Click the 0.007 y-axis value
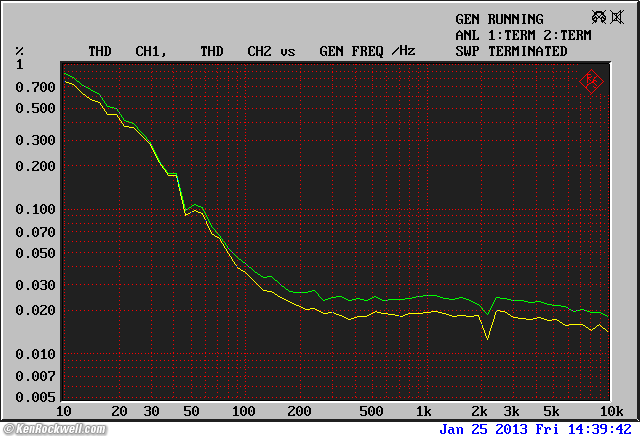The image size is (640, 436). click(x=35, y=376)
